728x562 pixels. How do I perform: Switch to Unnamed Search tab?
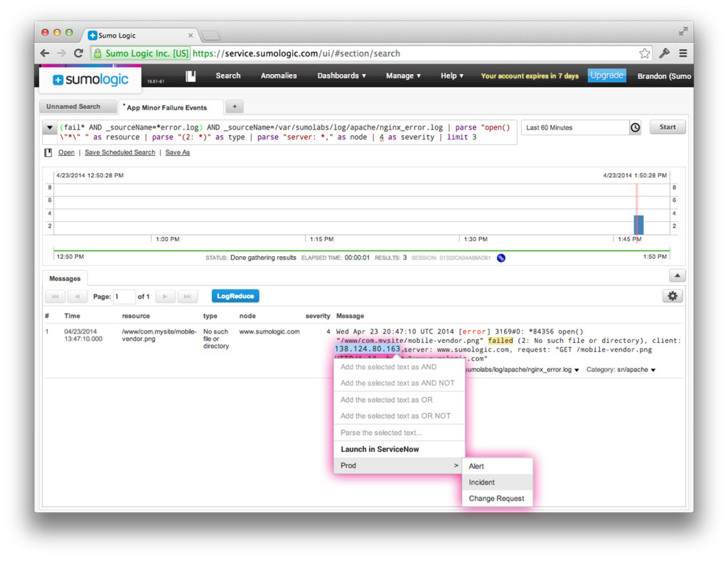tap(78, 107)
